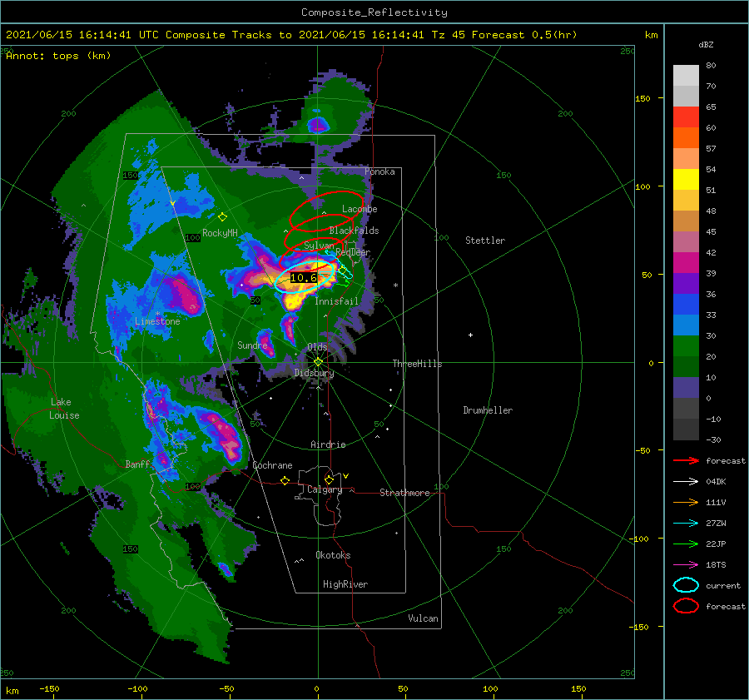The height and width of the screenshot is (700, 749).
Task: Click the dBZ legend heading
Action: click(x=706, y=45)
